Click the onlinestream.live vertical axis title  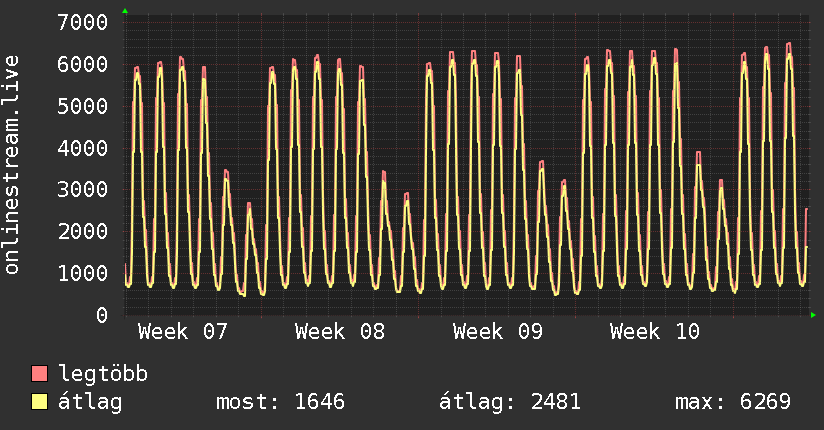coord(12,165)
